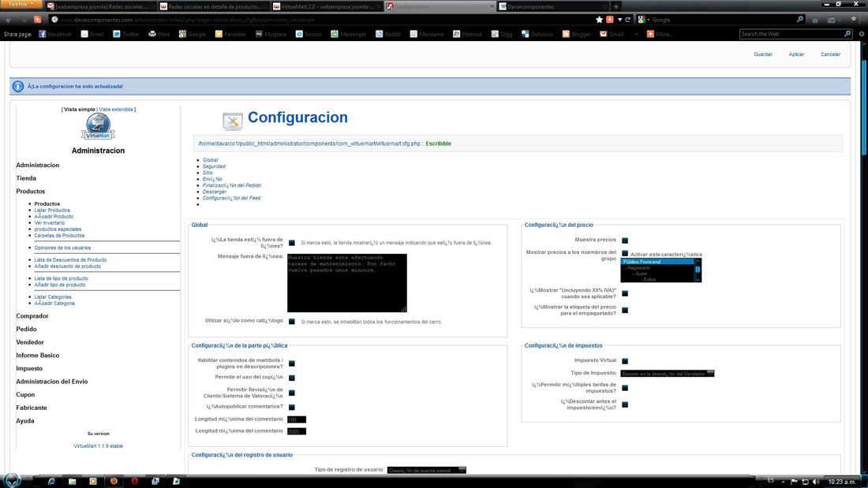Switch to Vista extendida link
The height and width of the screenshot is (488, 868).
(116, 110)
